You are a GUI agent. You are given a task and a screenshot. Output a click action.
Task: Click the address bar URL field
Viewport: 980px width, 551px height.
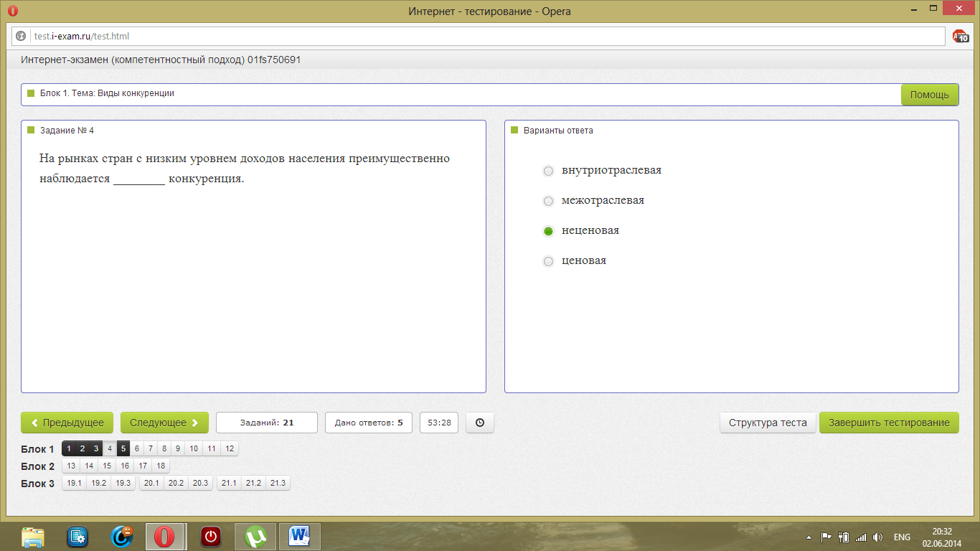click(479, 36)
